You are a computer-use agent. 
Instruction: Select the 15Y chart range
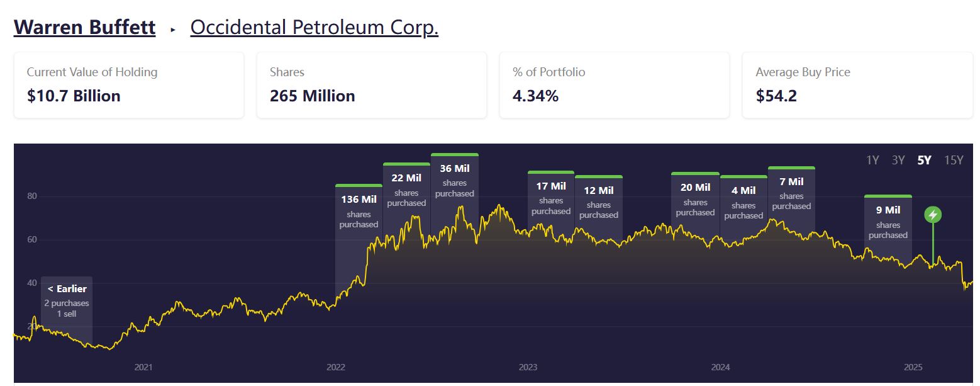click(954, 160)
